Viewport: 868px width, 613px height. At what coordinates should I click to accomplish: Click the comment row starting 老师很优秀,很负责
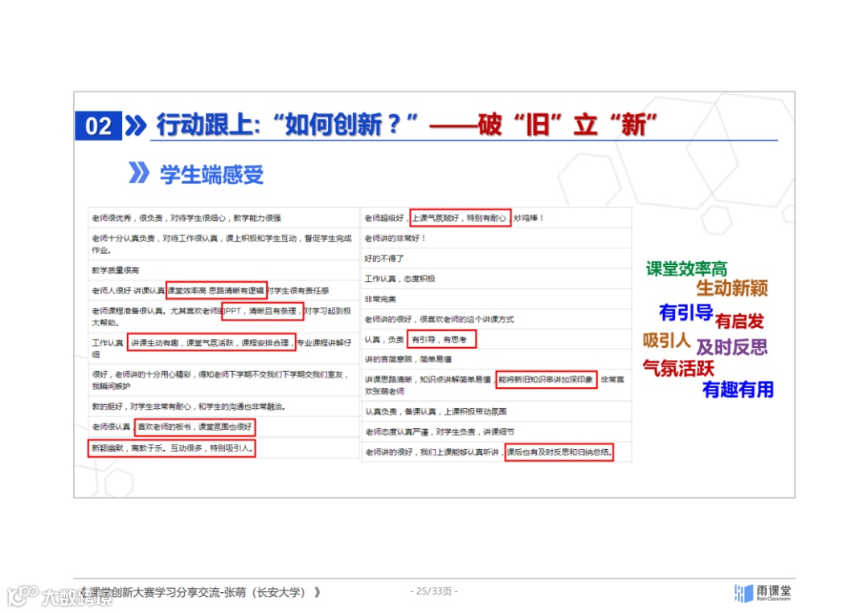tap(223, 218)
